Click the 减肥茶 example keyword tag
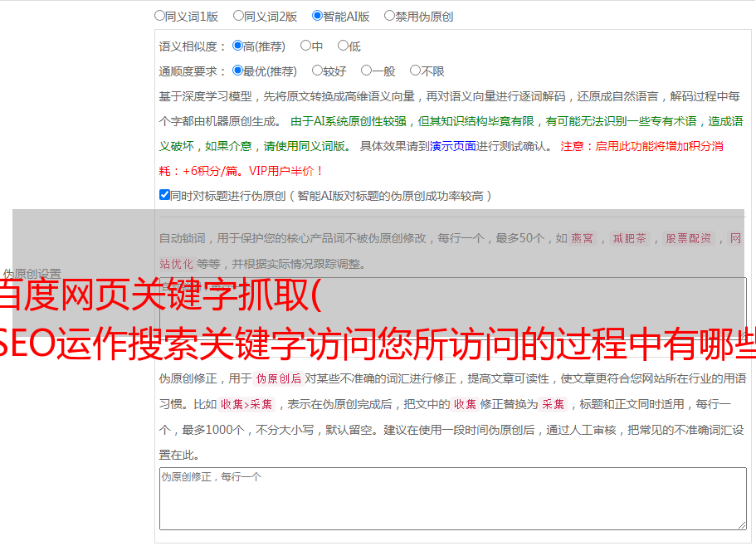 629,238
